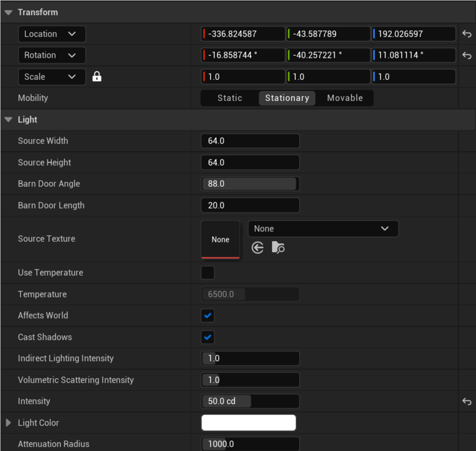Click the Cast Shadows label
The image size is (476, 451).
(x=45, y=337)
